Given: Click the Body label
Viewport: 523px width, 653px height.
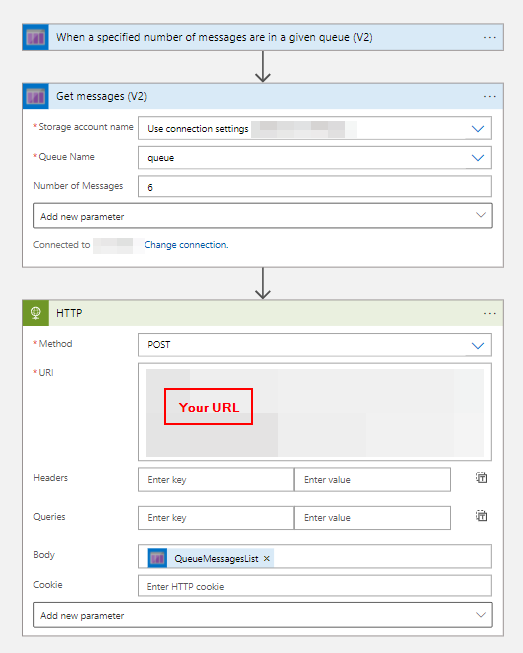Looking at the screenshot, I should click(44, 555).
